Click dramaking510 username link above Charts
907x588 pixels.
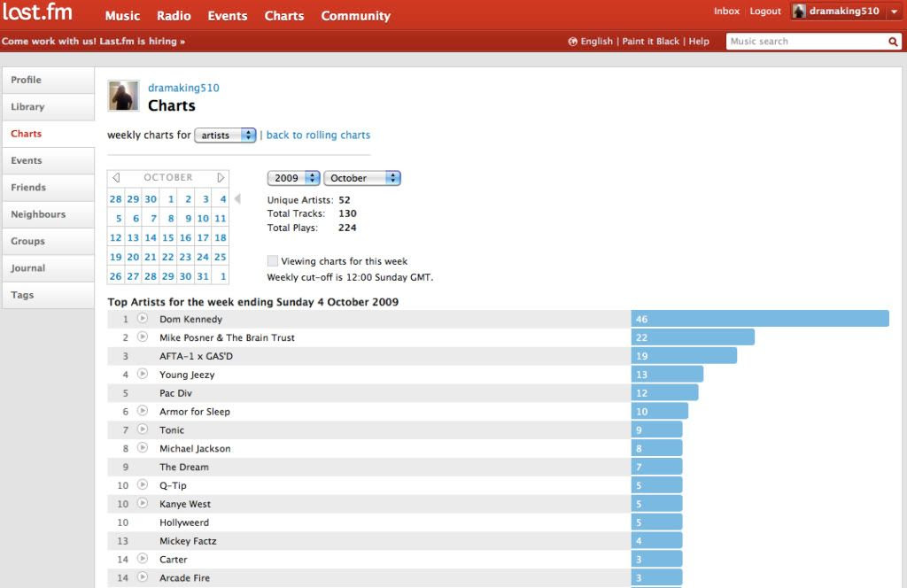point(183,88)
